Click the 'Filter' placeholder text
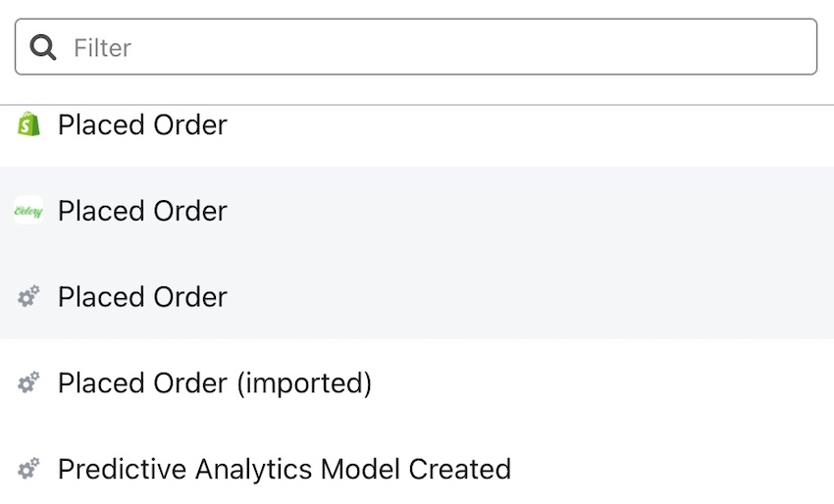Viewport: 834px width, 504px height. coord(102,47)
